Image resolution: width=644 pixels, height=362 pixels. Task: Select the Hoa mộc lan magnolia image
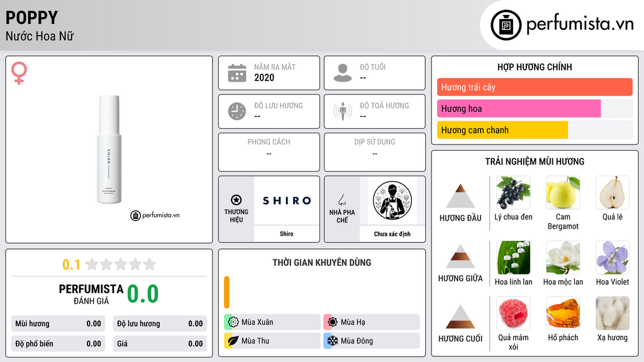point(563,257)
